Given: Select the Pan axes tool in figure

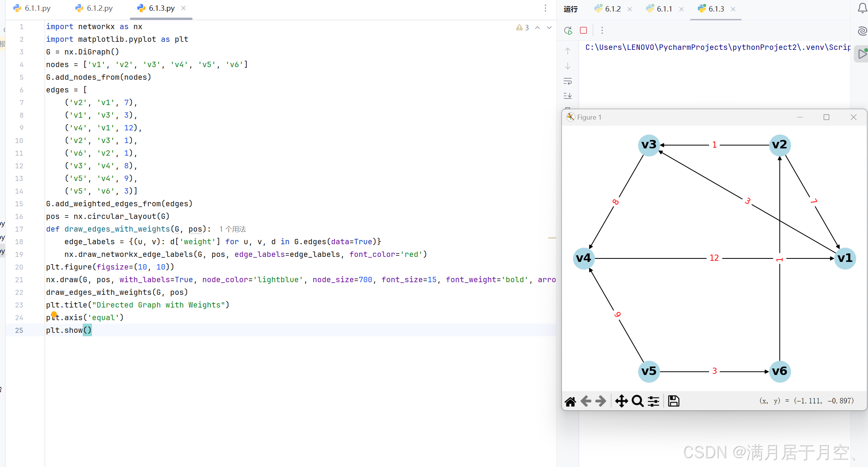Looking at the screenshot, I should (x=621, y=401).
